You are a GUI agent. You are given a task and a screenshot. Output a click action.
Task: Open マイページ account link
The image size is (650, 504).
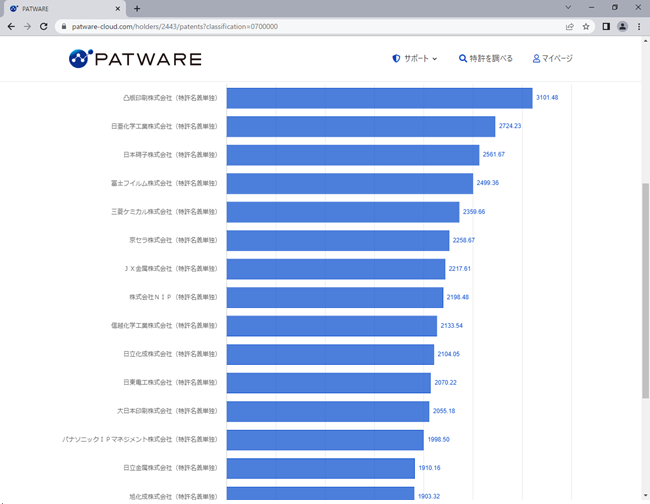tap(553, 59)
